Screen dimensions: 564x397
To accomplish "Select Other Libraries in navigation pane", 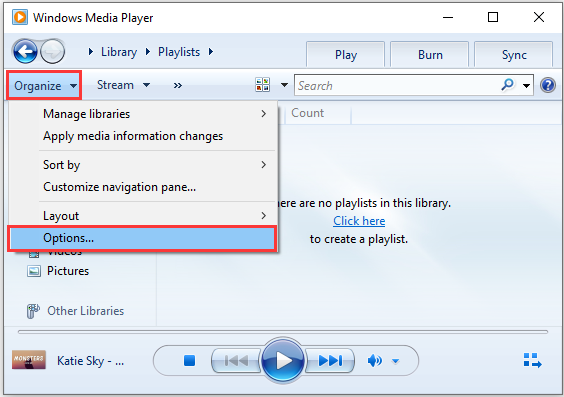I will pos(86,311).
